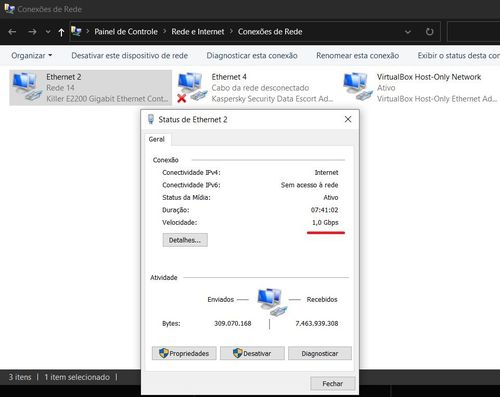Click the sent bytes value 309.070.168
This screenshot has height=397, width=500.
[233, 323]
